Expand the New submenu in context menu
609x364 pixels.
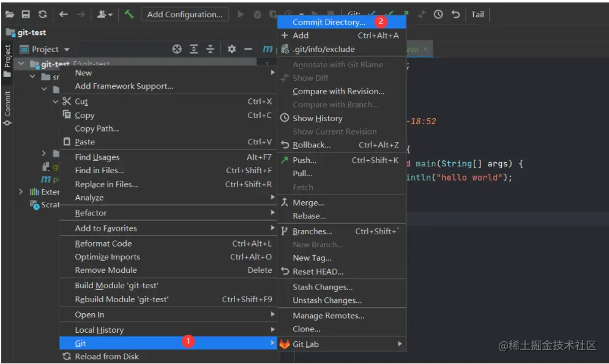(168, 73)
